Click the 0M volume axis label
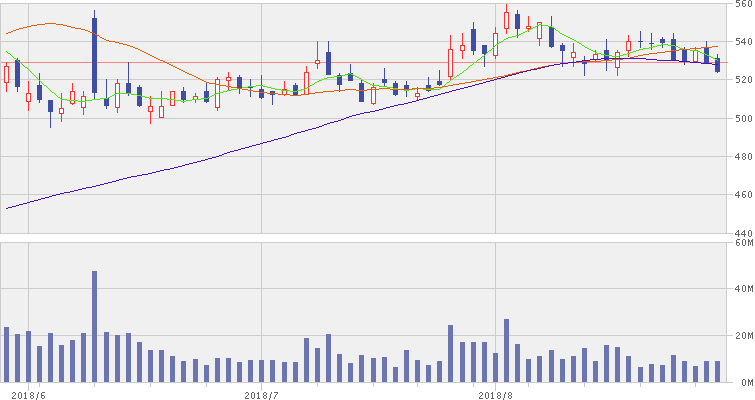Image resolution: width=755 pixels, height=400 pixels. coord(743,382)
